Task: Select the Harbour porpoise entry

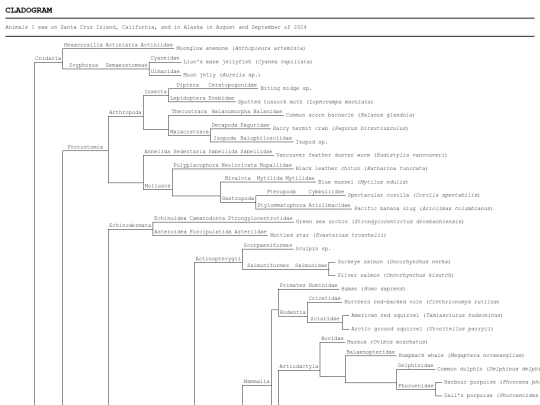Action: coord(492,382)
